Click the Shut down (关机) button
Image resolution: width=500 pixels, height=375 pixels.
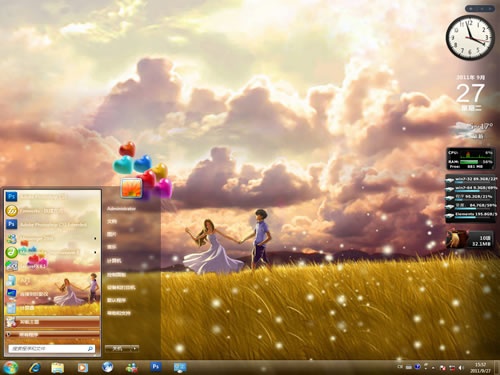click(x=118, y=349)
